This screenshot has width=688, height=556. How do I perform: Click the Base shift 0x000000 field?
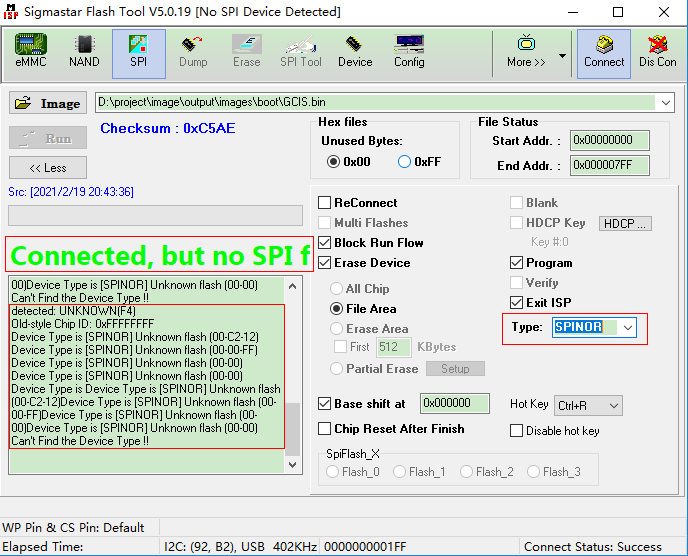[x=455, y=403]
